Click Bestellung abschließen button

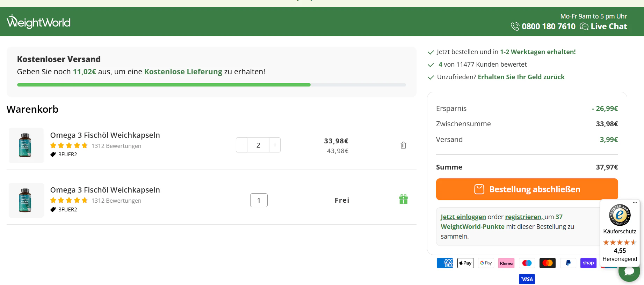tap(527, 189)
